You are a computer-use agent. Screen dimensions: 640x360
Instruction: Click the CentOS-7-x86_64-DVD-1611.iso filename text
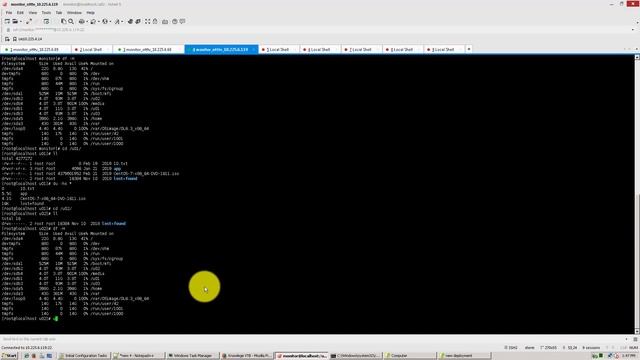tap(146, 173)
